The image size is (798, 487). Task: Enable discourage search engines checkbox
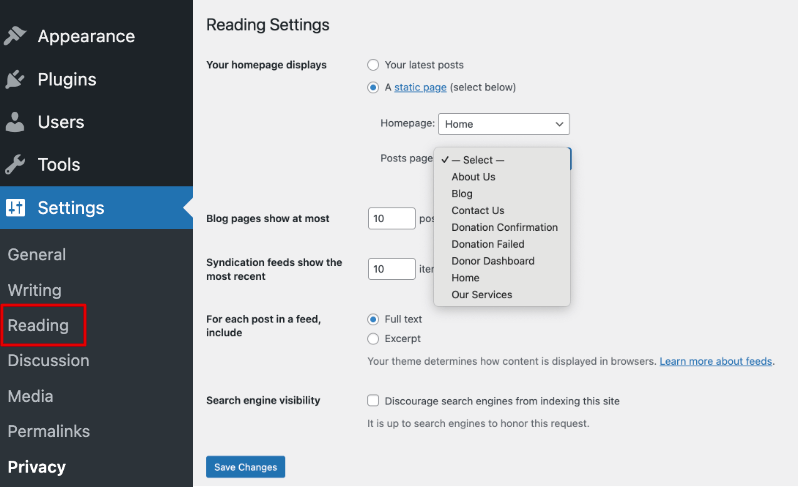[x=373, y=401]
